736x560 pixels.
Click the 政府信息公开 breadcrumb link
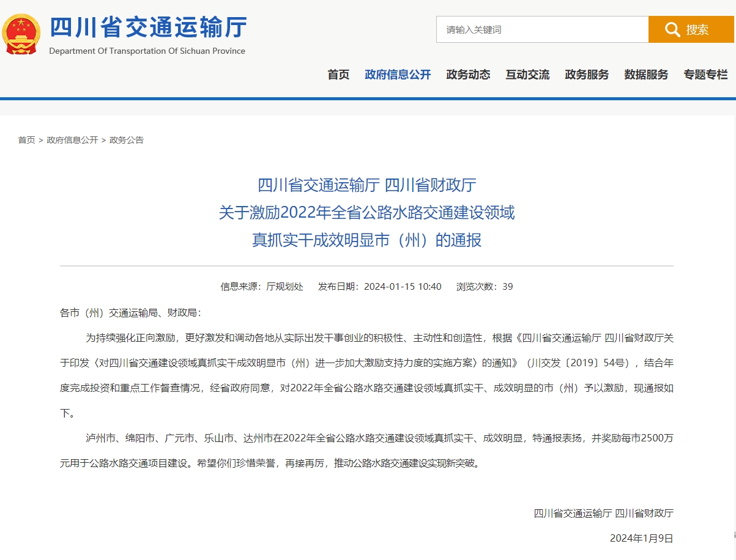coord(72,140)
